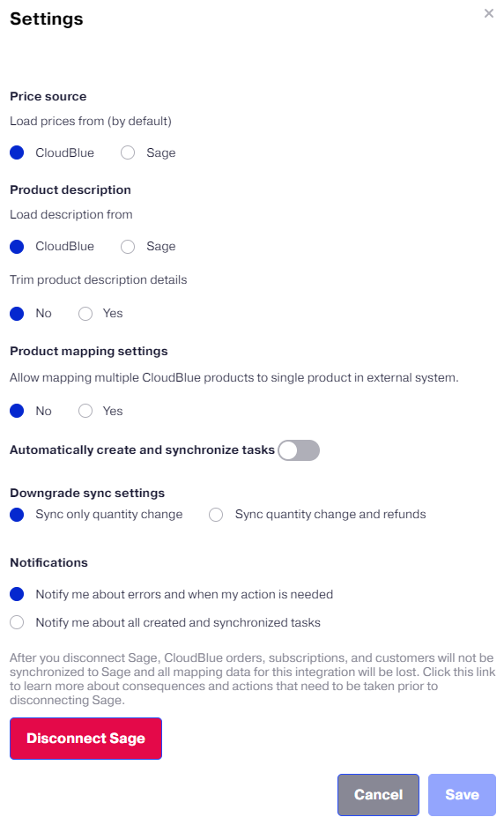Choose Sage for loading product description
504x832 pixels.
coord(128,246)
